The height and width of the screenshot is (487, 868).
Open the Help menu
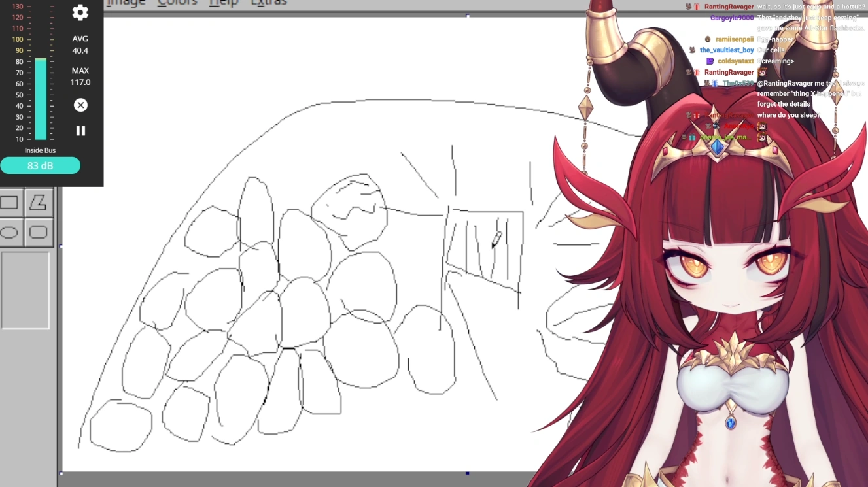(222, 3)
